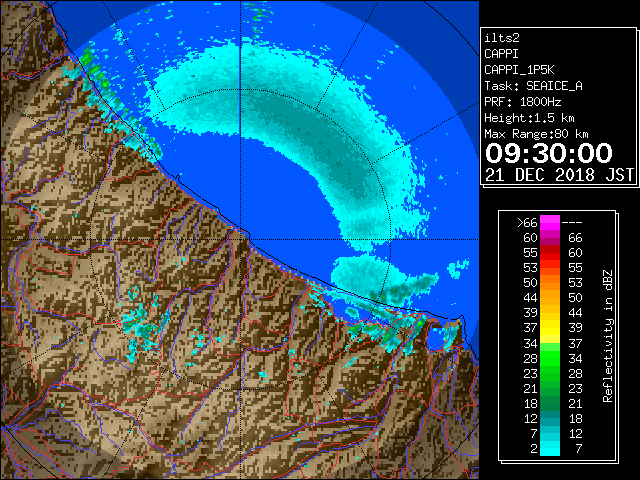
Task: Click the 09:30:00 timestamp
Action: [x=549, y=153]
